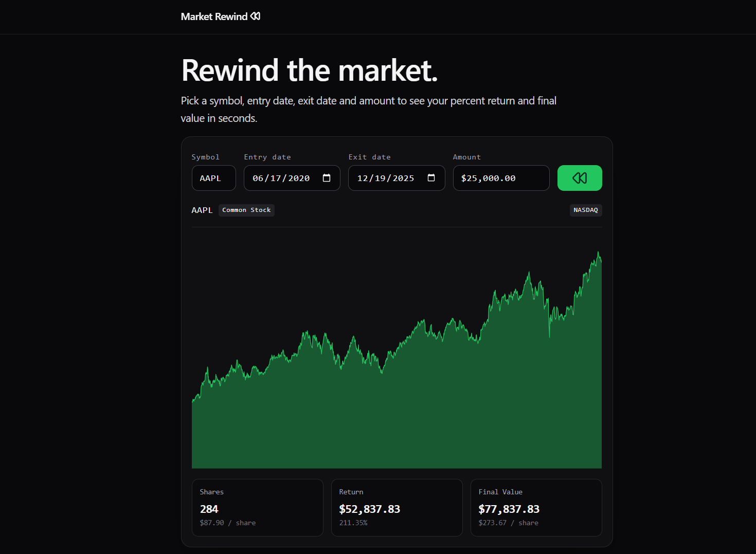Click the rewind icon next to Market Rewind title
This screenshot has height=554, width=756.
[x=256, y=16]
